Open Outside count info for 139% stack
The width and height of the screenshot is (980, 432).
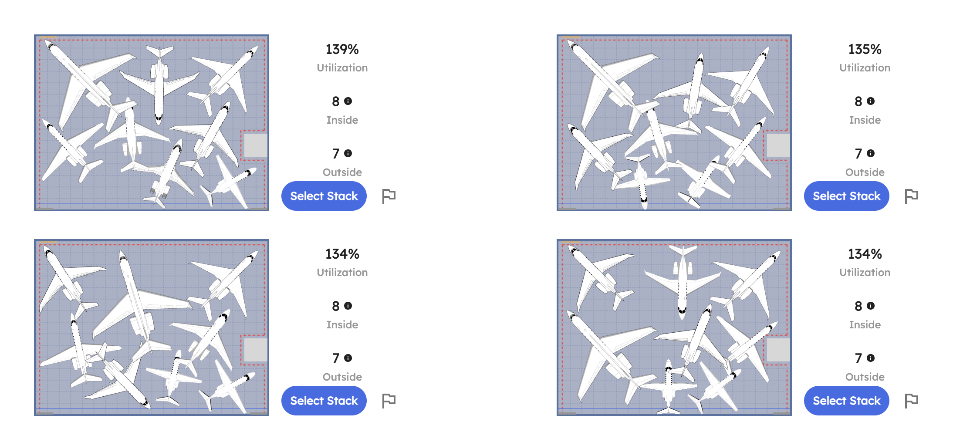[x=348, y=153]
